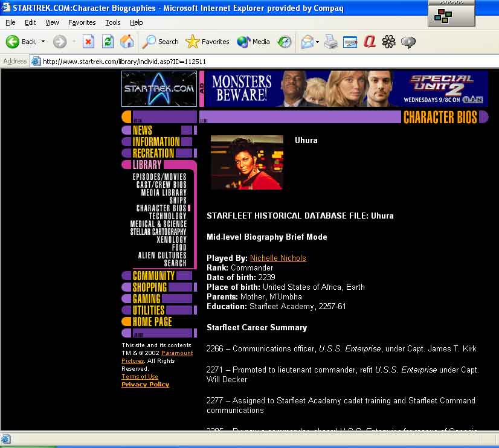499x448 pixels.
Task: Expand the Forward button history dropdown arrow
Action: [x=74, y=42]
